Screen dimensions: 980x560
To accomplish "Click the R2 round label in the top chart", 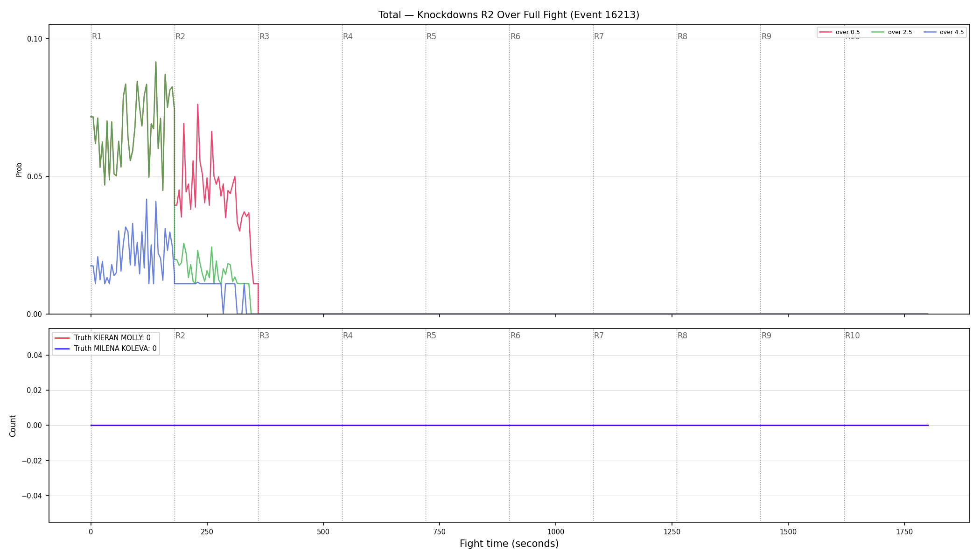I will tap(180, 36).
